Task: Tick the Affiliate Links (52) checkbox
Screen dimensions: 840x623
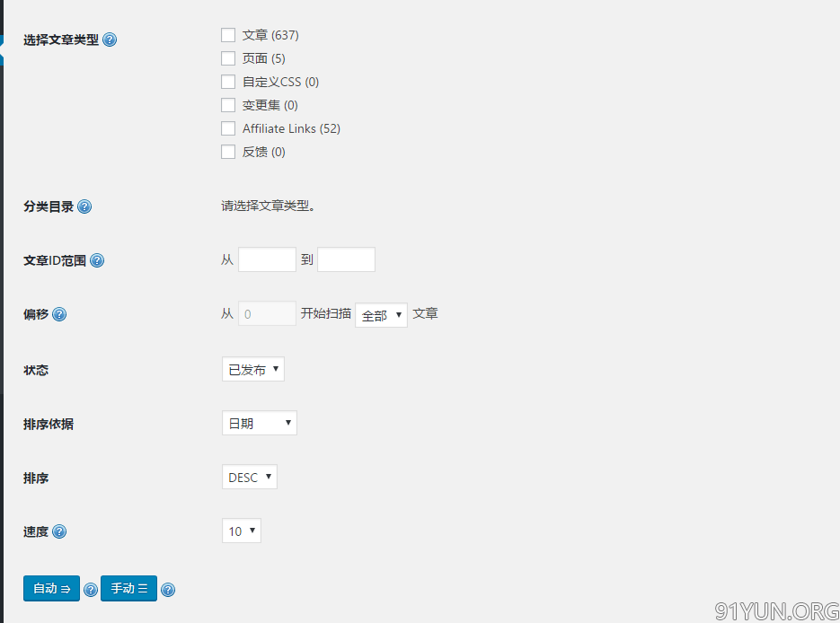Action: [x=228, y=128]
